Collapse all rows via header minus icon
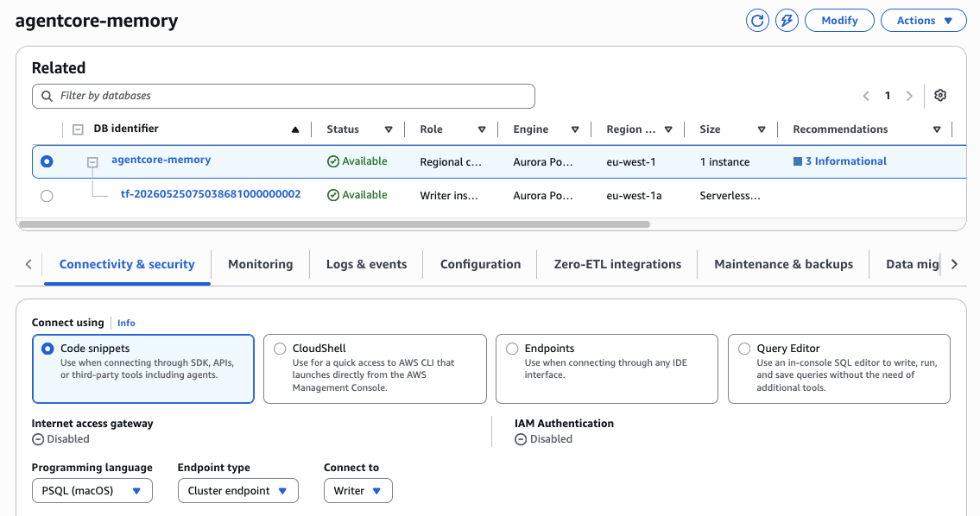The image size is (980, 516). coord(78,129)
